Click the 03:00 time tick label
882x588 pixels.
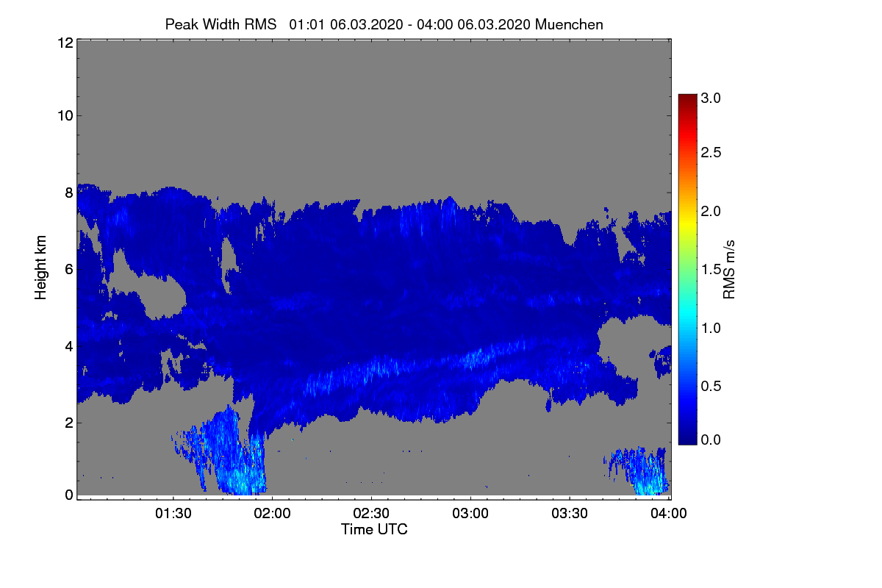[470, 514]
